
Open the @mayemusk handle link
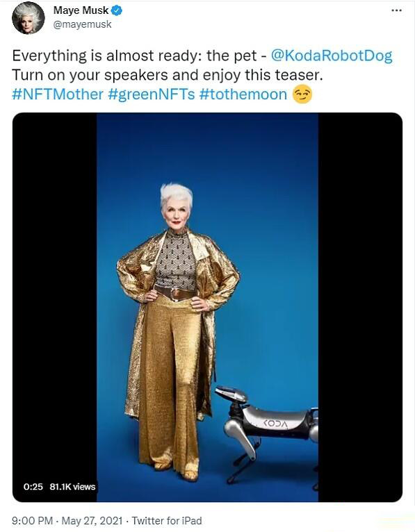pos(82,25)
